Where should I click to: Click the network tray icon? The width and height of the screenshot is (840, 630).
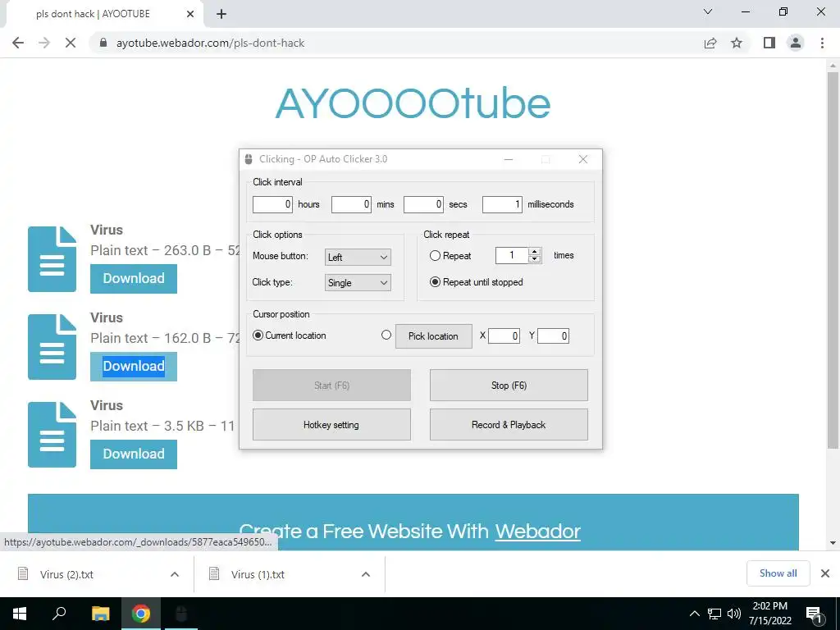pos(714,614)
